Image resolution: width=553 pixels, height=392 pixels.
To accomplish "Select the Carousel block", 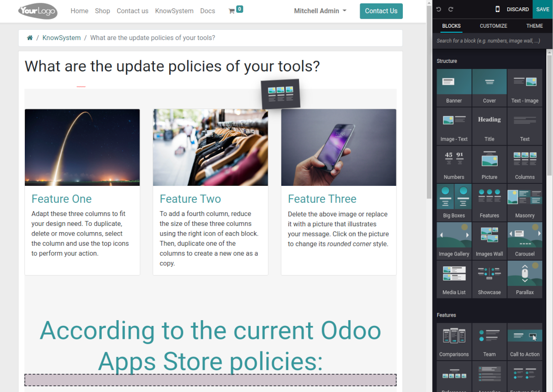I will click(525, 241).
